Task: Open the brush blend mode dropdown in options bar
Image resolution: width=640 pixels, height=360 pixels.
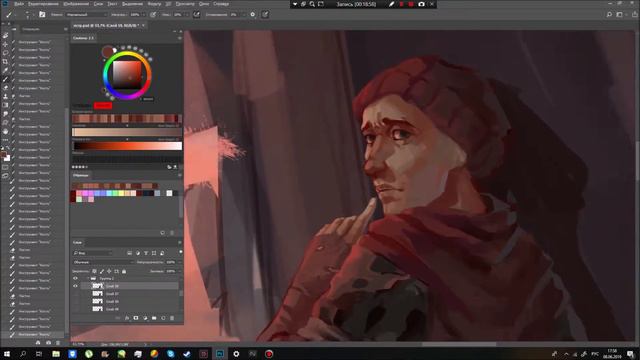Action: coord(86,14)
